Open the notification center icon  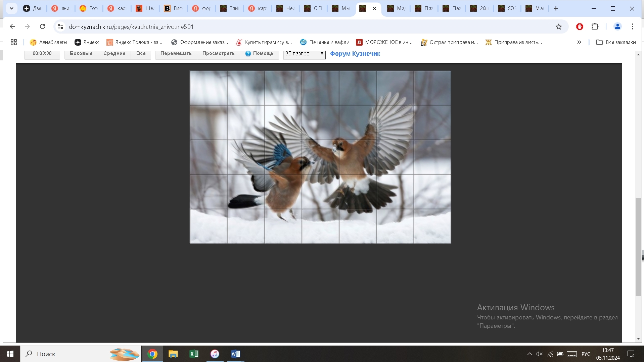pos(631,354)
